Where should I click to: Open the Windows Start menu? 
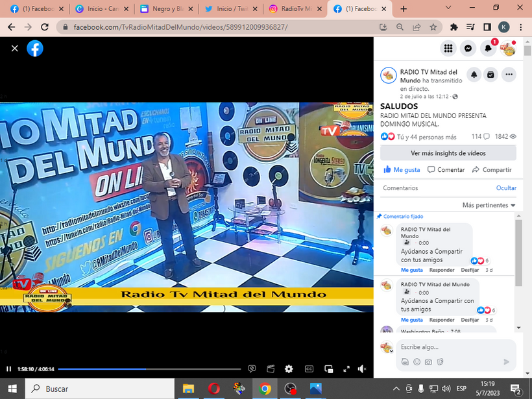click(x=12, y=389)
